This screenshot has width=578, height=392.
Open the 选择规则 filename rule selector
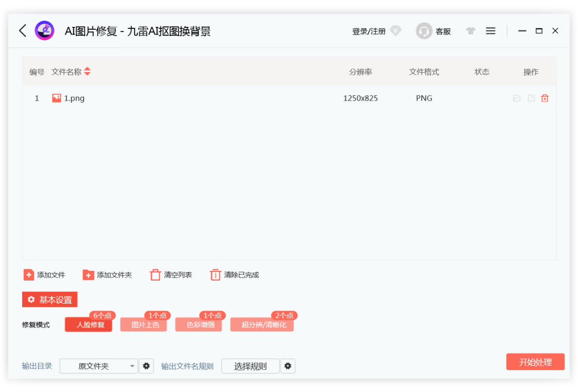coord(250,366)
